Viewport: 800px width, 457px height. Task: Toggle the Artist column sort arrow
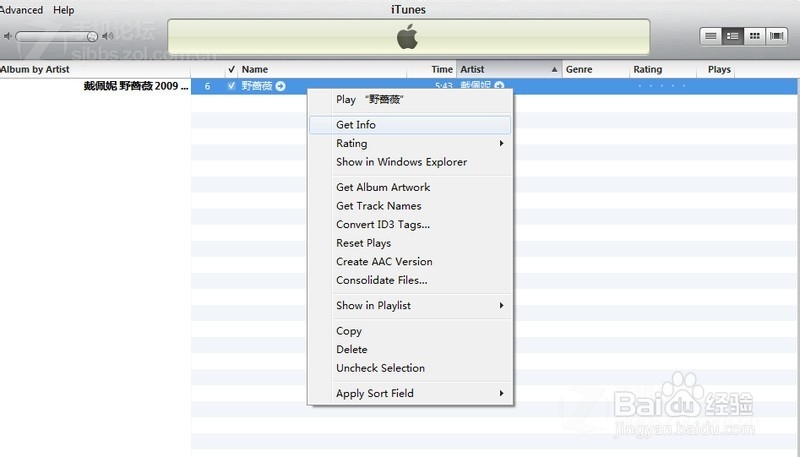point(554,69)
